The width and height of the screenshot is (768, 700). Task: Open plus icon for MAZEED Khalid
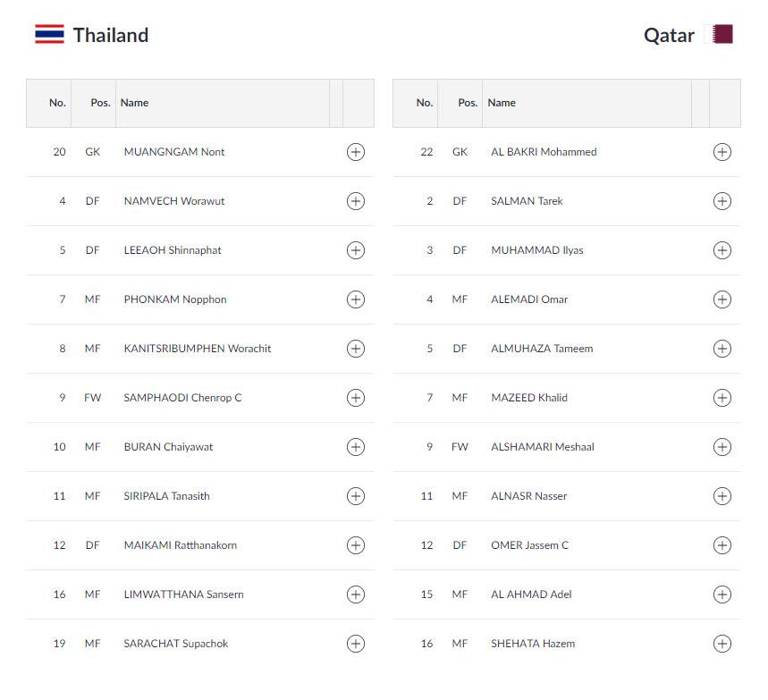point(722,398)
